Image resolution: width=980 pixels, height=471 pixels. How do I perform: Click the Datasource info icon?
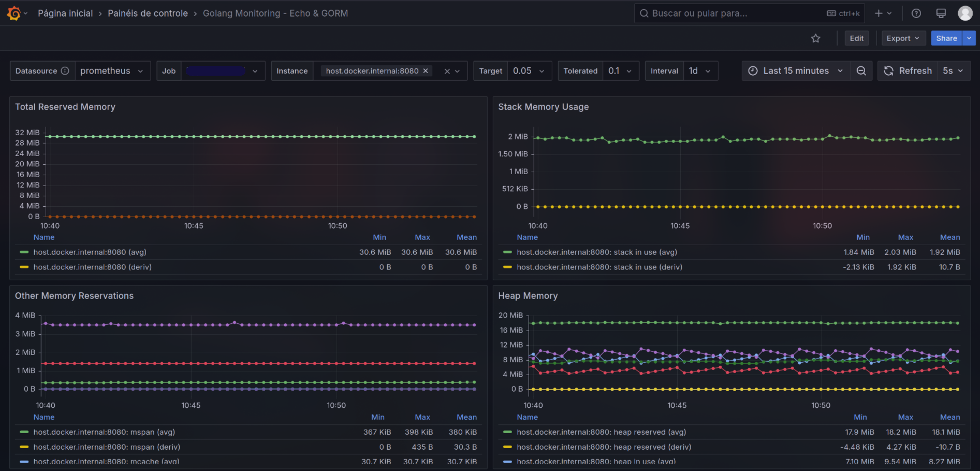tap(65, 71)
